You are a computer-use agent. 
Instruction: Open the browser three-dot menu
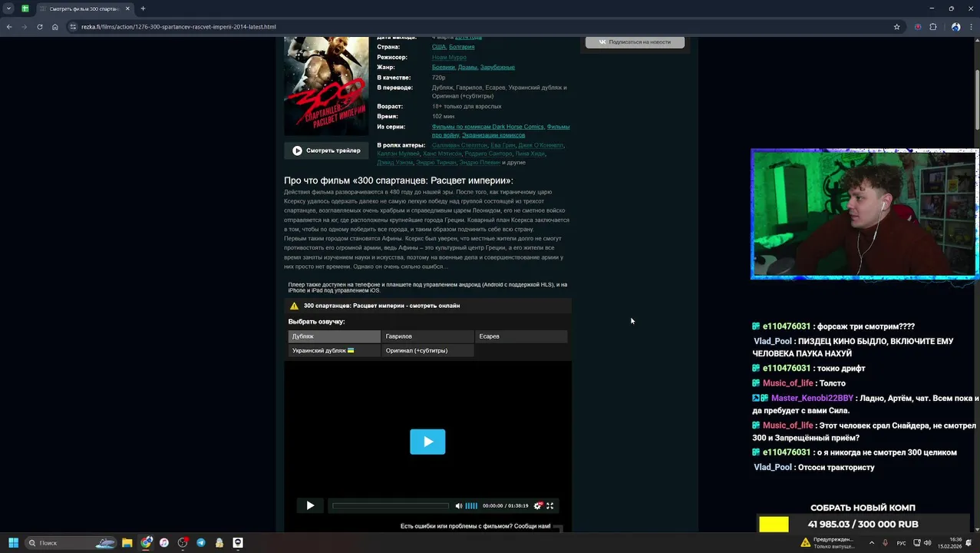click(x=971, y=27)
